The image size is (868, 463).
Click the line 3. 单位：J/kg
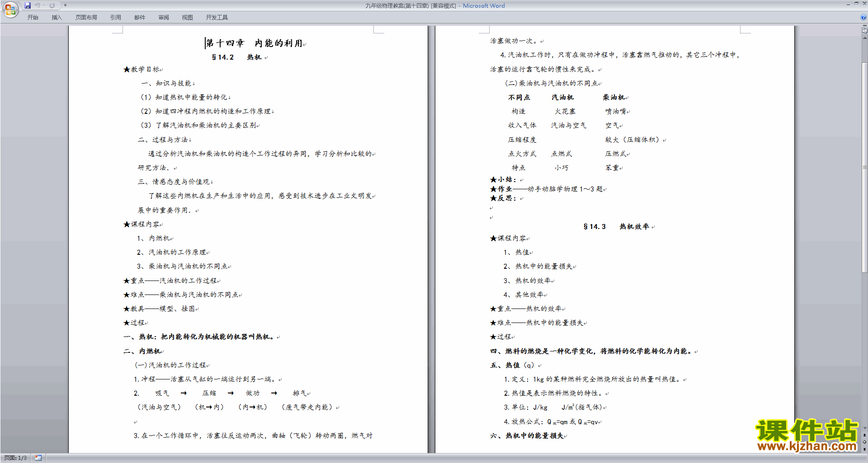click(553, 407)
